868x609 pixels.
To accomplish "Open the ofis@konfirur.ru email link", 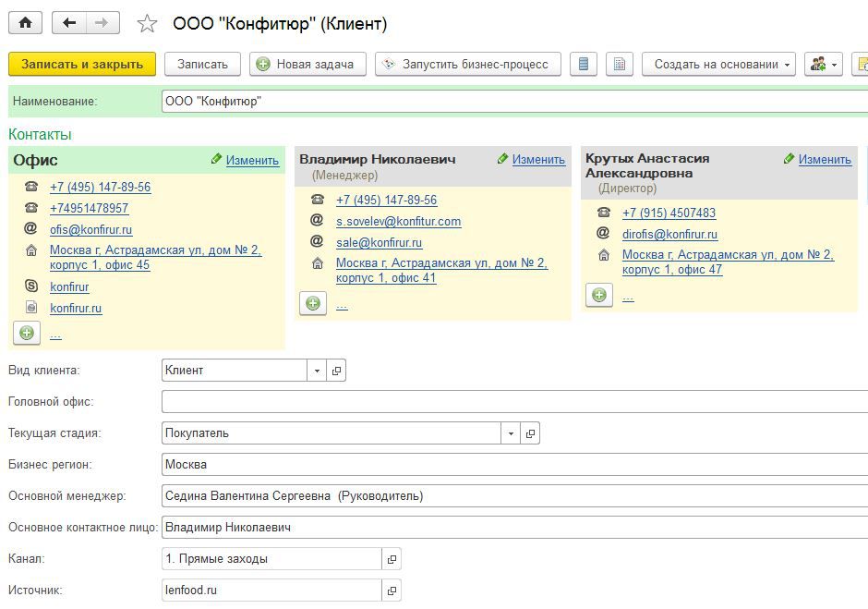I will [90, 230].
